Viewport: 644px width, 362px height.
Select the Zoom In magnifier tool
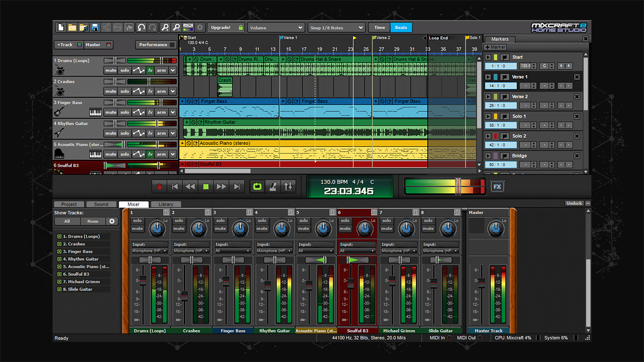click(165, 27)
